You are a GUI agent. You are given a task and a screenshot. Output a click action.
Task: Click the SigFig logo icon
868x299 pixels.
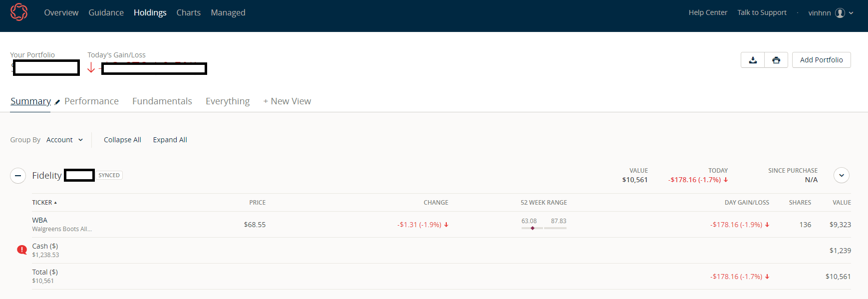click(x=19, y=12)
